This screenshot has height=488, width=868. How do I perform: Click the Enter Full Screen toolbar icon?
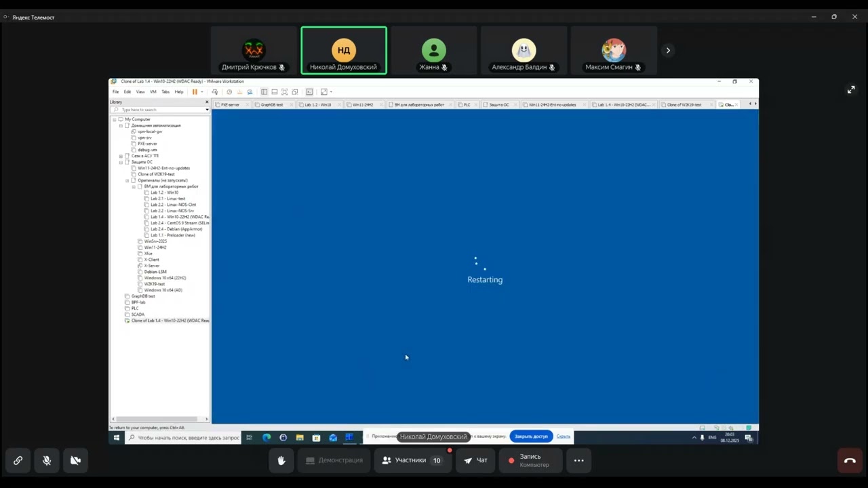(285, 91)
